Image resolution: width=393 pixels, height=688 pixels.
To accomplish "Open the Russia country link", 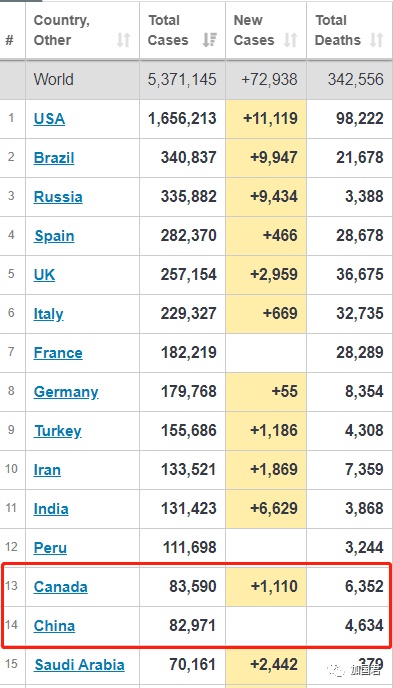I will [x=58, y=197].
